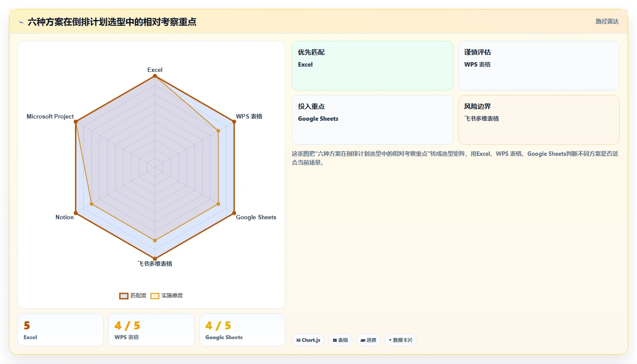Click the data point at the Microsoft Project vertex

click(x=75, y=122)
